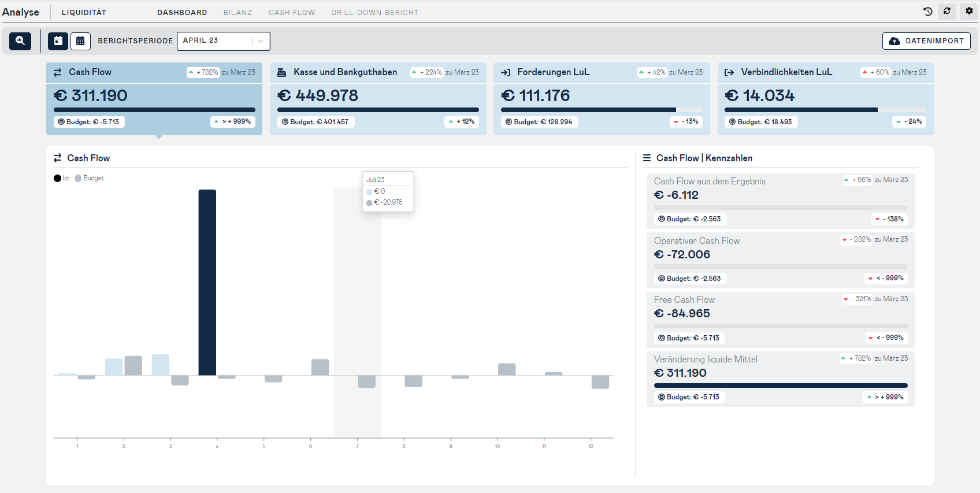980x493 pixels.
Task: Select the Liquidität section
Action: coord(84,12)
